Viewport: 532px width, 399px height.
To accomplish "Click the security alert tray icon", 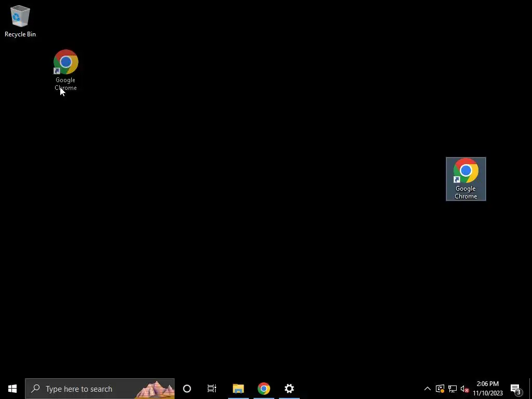I will (440, 389).
